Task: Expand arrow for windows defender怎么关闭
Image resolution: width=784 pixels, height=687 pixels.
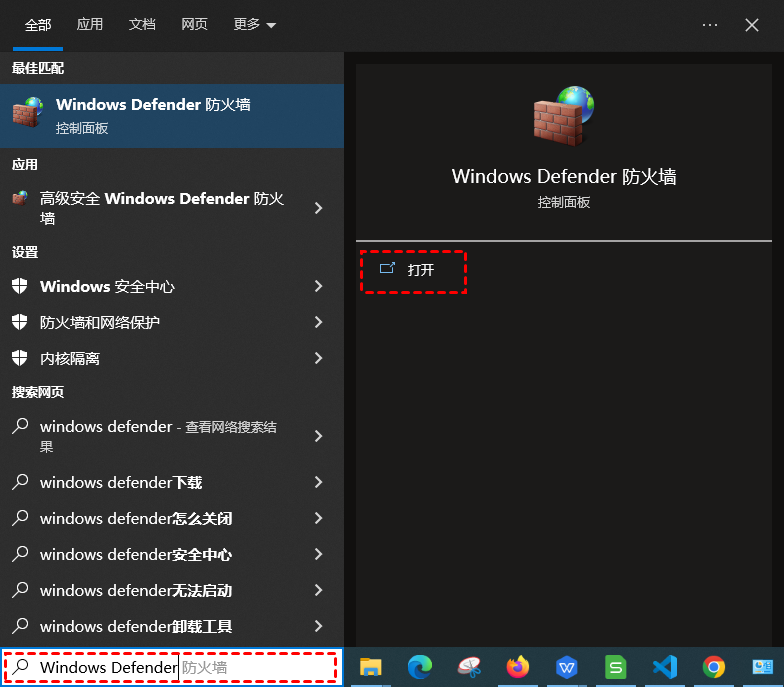Action: point(318,518)
